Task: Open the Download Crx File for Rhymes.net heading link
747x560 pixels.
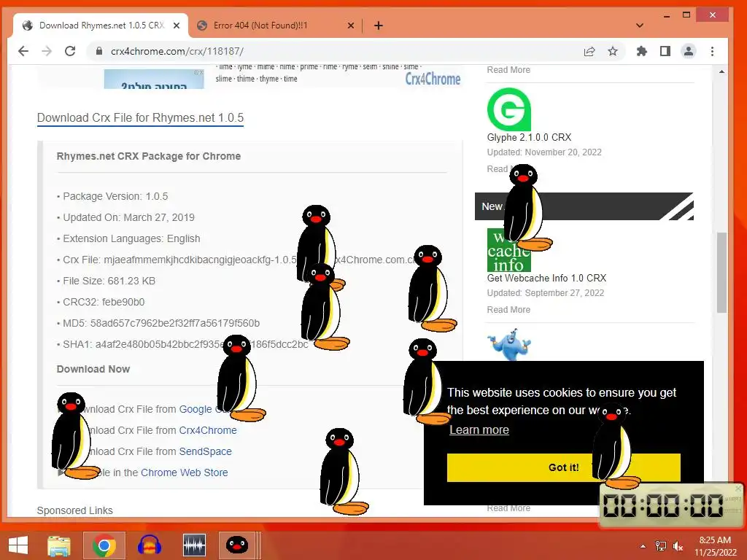Action: (x=140, y=118)
